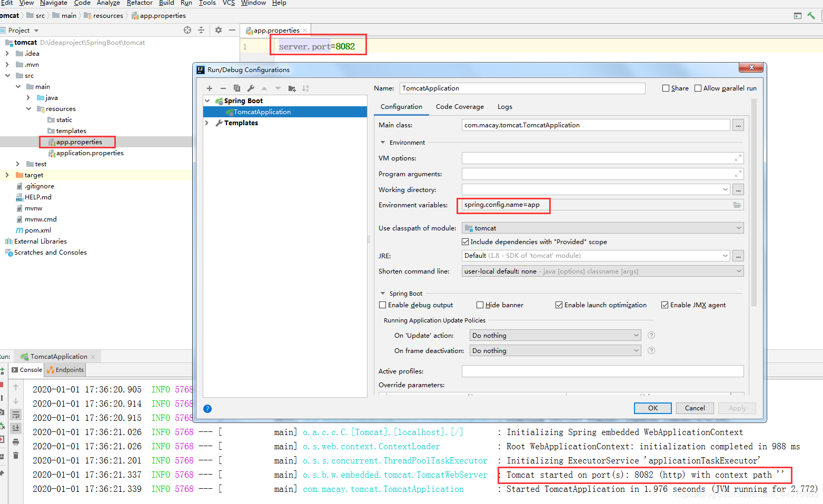Screen dimensions: 823x504
Task: Toggle Include dependencies with Provided scope
Action: click(x=465, y=242)
